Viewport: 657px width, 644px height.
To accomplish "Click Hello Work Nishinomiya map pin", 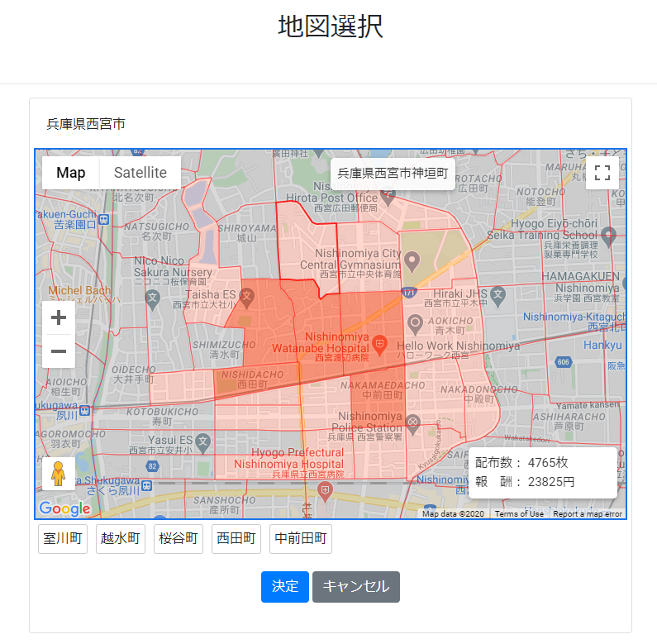I will tap(415, 322).
